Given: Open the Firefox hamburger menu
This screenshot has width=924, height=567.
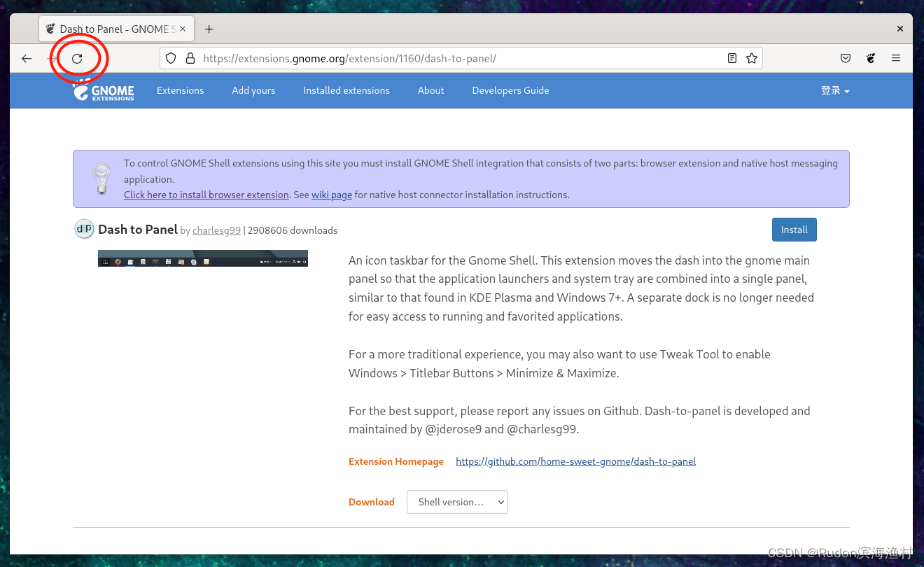Looking at the screenshot, I should click(896, 59).
